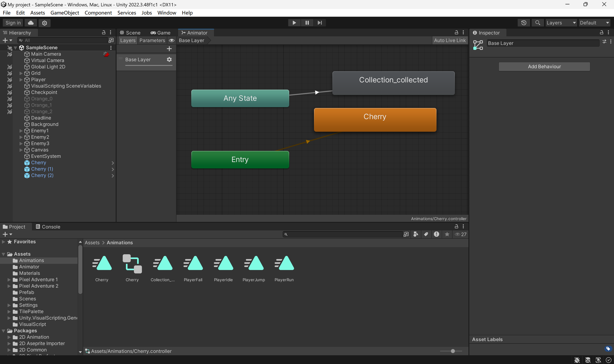Image resolution: width=614 pixels, height=364 pixels.
Task: Click the Play button in toolbar
Action: [x=294, y=23]
